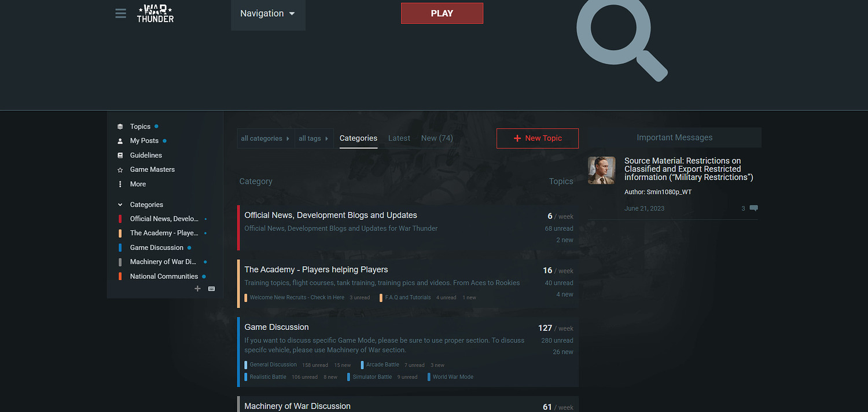The width and height of the screenshot is (868, 412).
Task: Click 4 new in The Academy row
Action: click(565, 295)
